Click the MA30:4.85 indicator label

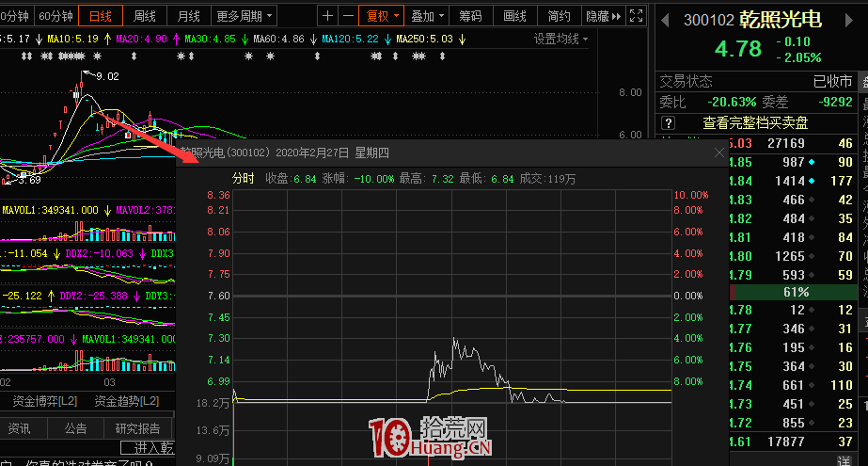(210, 39)
